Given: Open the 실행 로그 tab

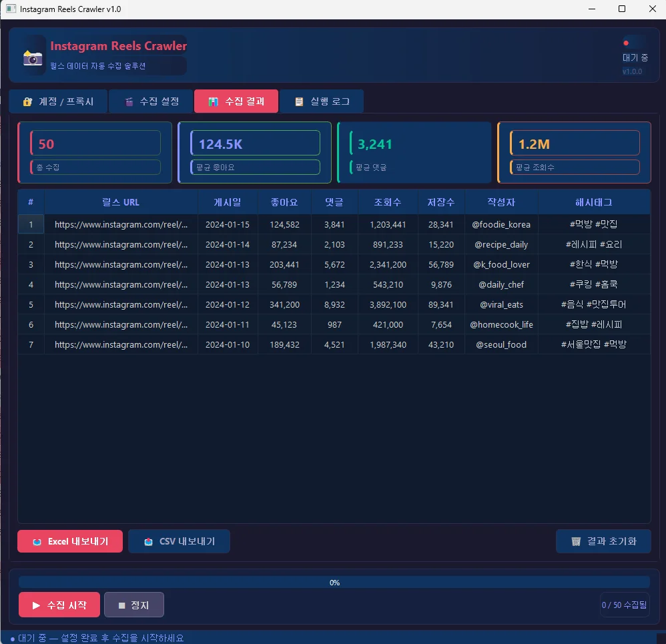Looking at the screenshot, I should 322,101.
